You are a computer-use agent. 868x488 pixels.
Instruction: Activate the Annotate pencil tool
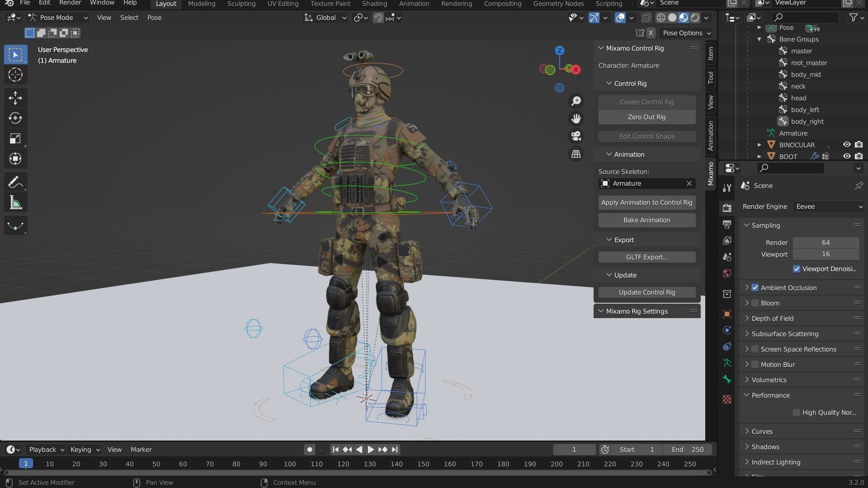[x=15, y=183]
